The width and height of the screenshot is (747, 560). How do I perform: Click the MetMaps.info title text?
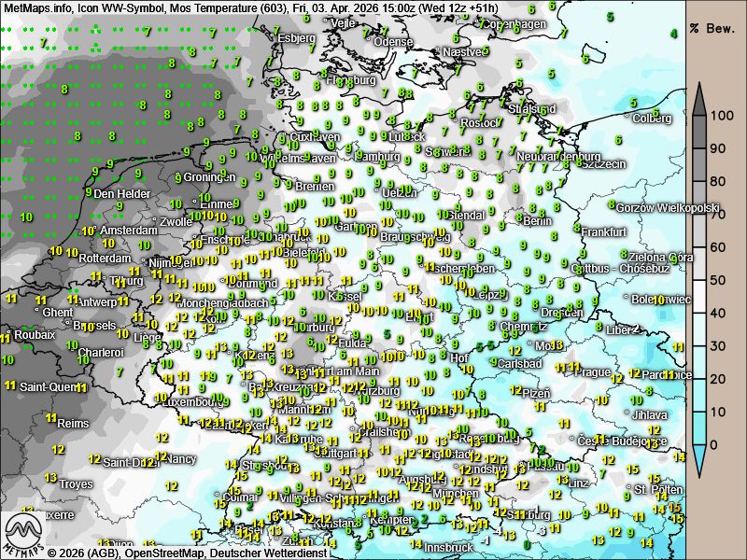pyautogui.click(x=39, y=8)
